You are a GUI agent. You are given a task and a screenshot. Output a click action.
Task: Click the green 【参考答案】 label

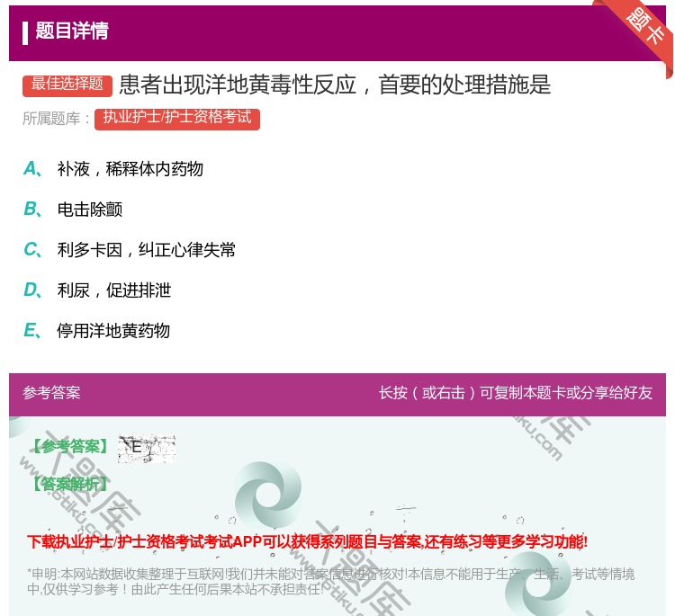[71, 447]
